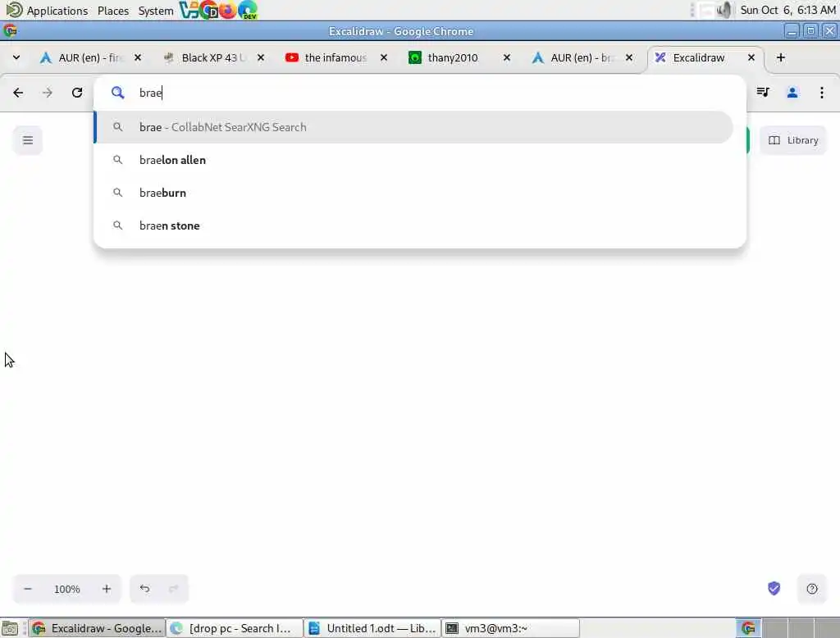Switch to '[drop pc - Search I...' taskbar window
This screenshot has width=840, height=638.
tap(234, 628)
